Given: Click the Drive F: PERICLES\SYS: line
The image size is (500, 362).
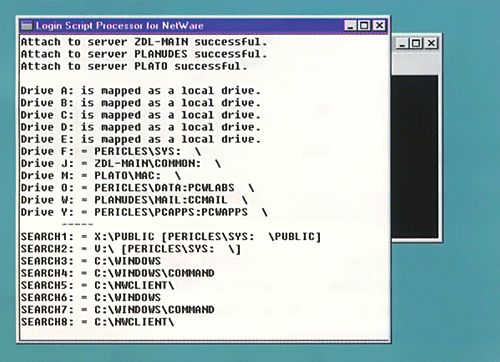Looking at the screenshot, I should pyautogui.click(x=111, y=151).
